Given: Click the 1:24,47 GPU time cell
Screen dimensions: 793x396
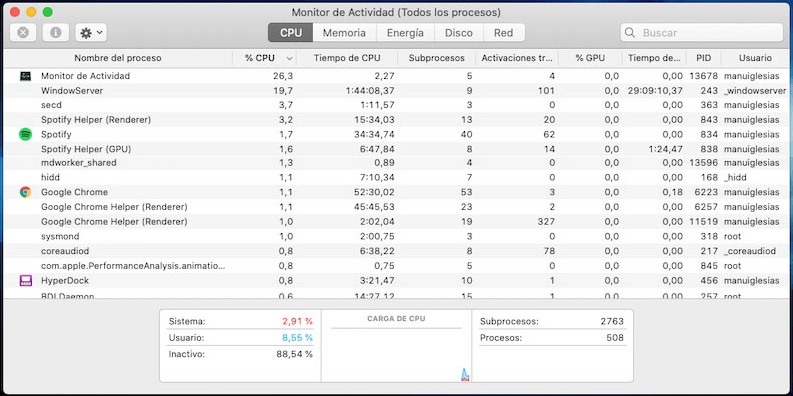Looking at the screenshot, I should (x=667, y=149).
